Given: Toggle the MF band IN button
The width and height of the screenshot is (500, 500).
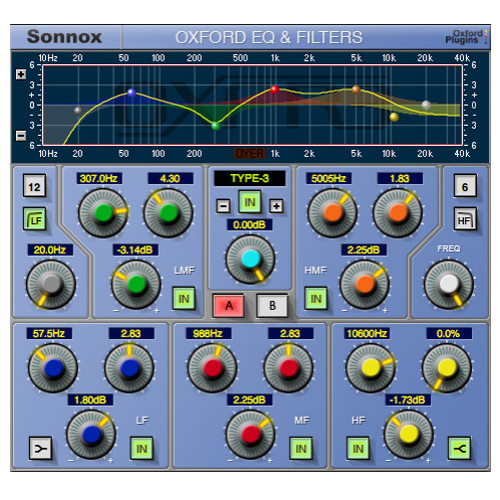Looking at the screenshot, I should pyautogui.click(x=301, y=449).
